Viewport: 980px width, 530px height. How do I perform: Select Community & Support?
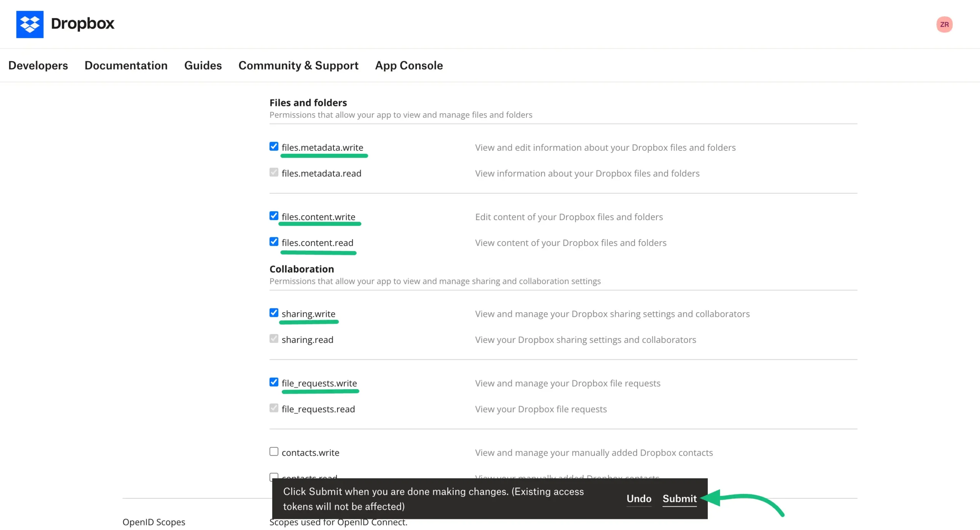coord(298,65)
